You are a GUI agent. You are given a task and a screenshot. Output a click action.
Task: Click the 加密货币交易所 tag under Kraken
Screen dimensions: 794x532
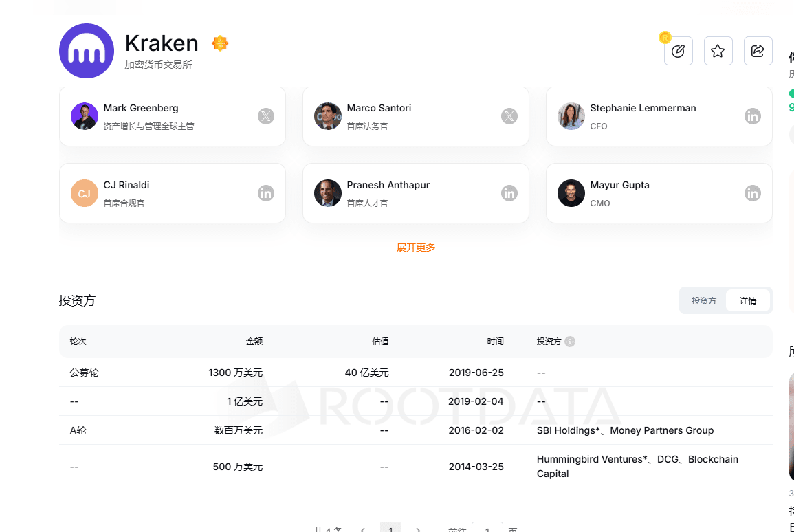pyautogui.click(x=159, y=65)
